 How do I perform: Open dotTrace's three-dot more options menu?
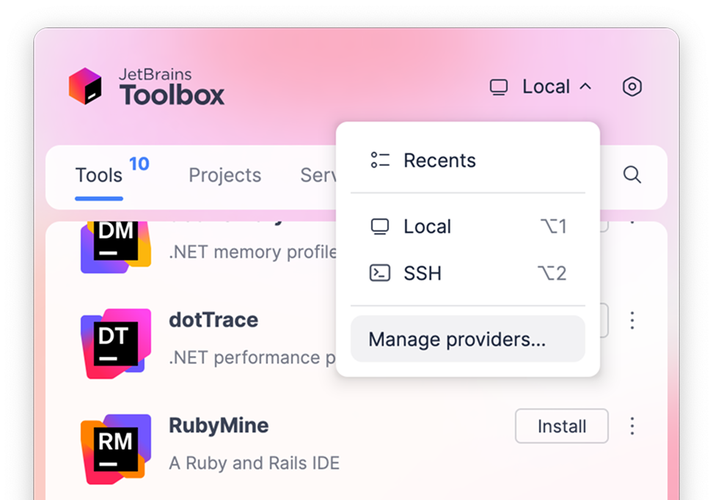[632, 321]
